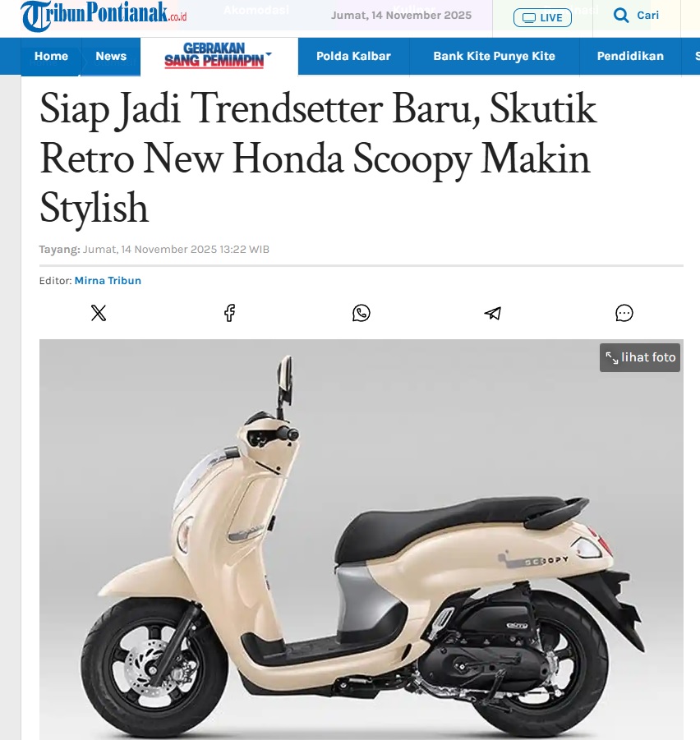Share article via WhatsApp icon
The width and height of the screenshot is (700, 740).
coord(362,313)
